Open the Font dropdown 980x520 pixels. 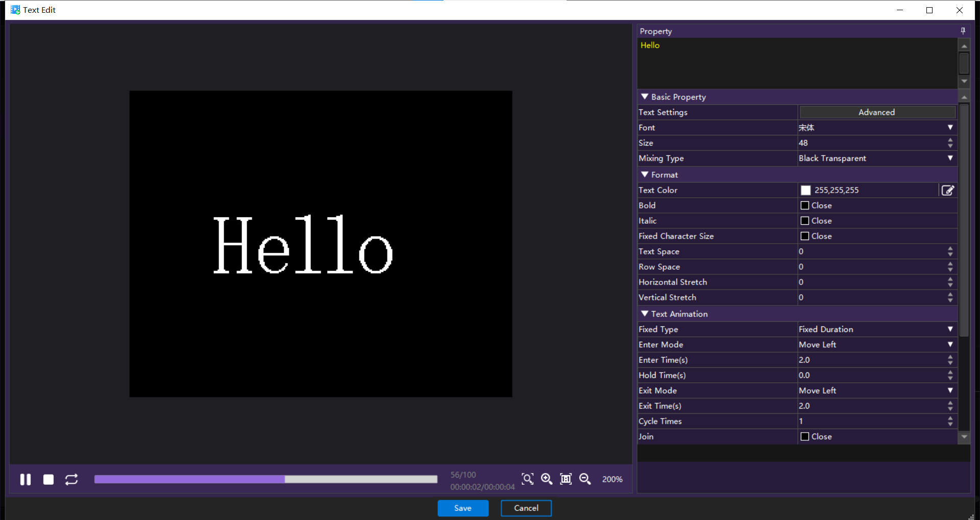point(877,127)
